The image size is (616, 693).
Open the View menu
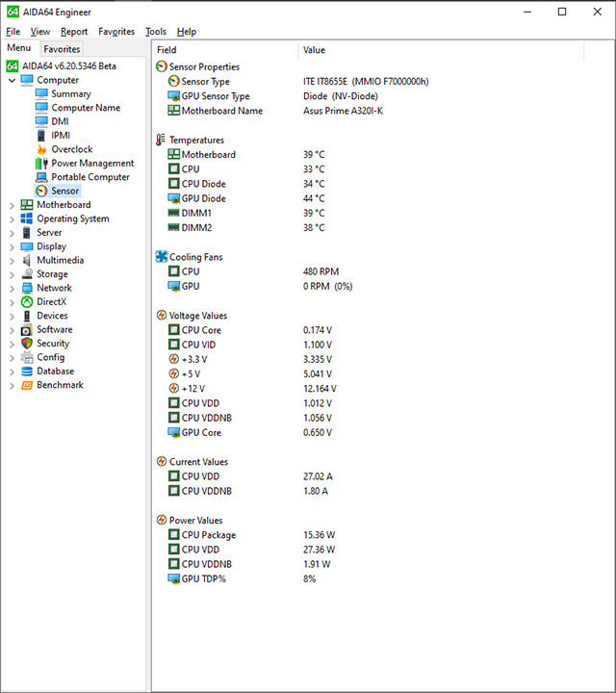click(39, 32)
